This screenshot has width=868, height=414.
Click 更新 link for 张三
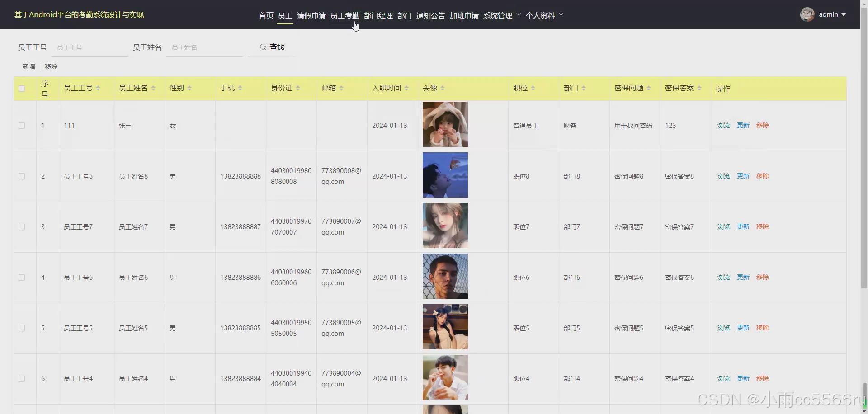tap(743, 126)
